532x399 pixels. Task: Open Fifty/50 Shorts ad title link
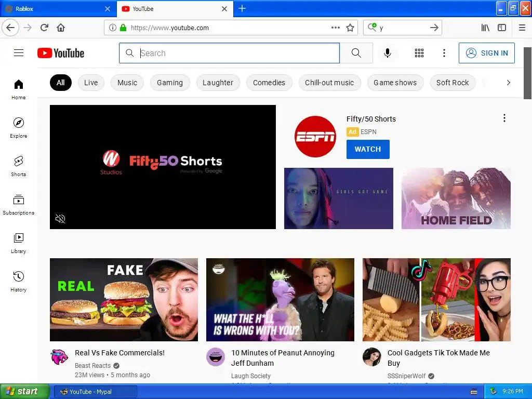(371, 119)
